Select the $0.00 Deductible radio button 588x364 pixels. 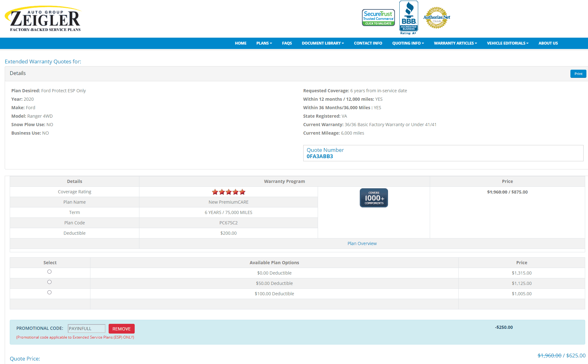(49, 272)
